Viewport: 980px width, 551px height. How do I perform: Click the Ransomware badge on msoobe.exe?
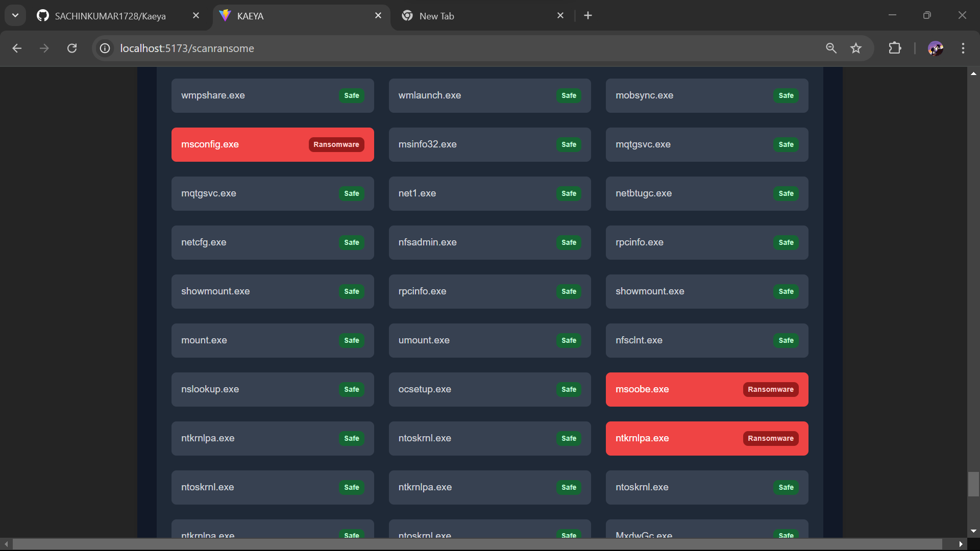[x=770, y=389]
